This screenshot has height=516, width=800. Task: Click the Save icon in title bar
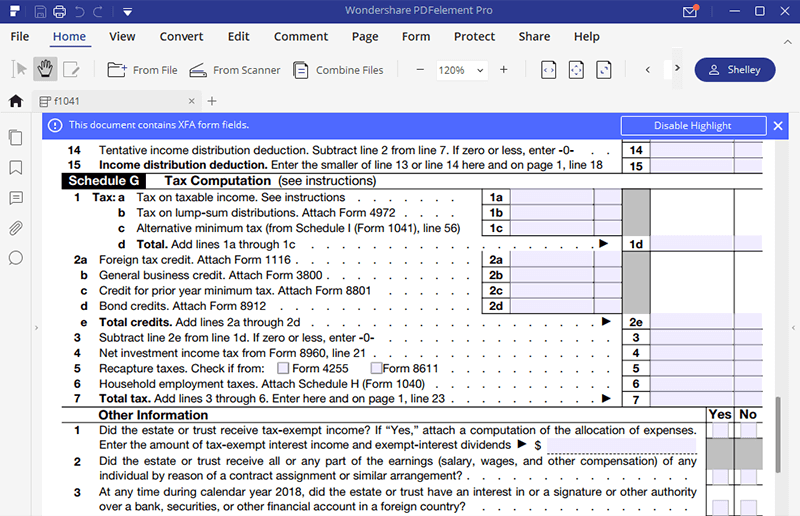[x=40, y=11]
